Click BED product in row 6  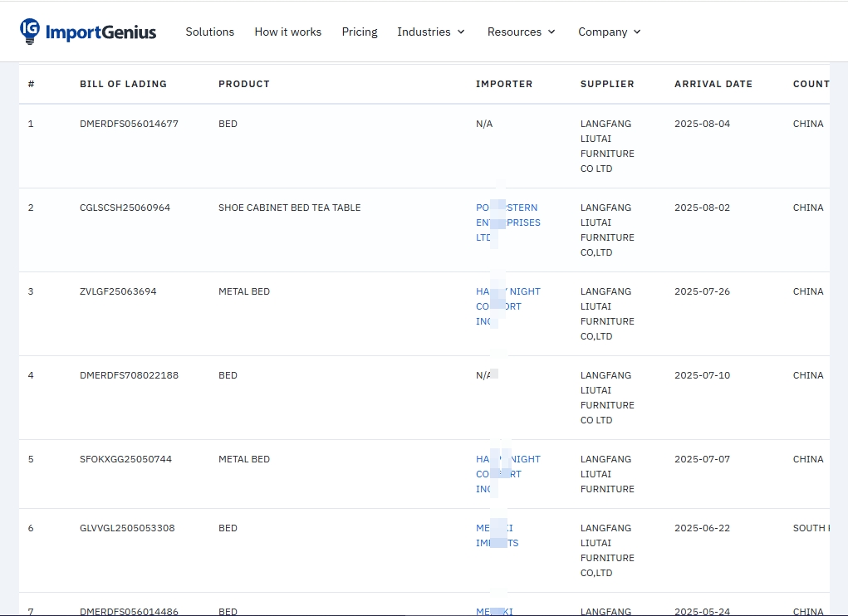pos(228,528)
